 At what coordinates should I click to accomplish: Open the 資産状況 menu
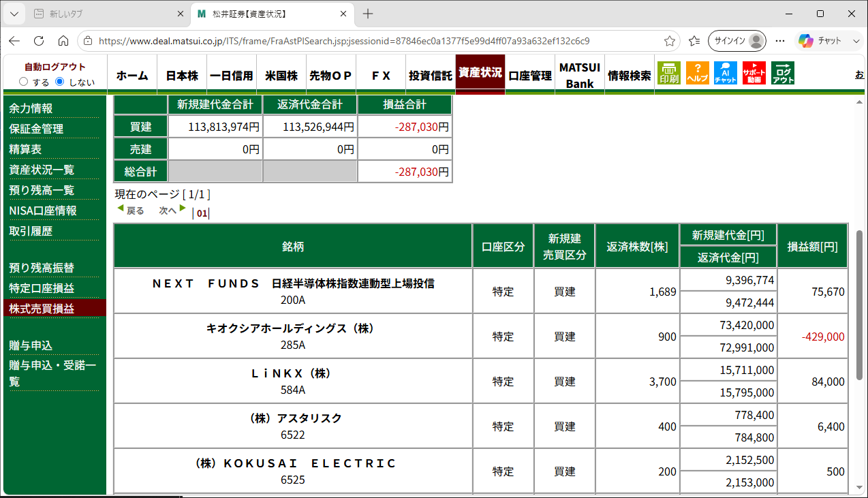[x=480, y=73]
